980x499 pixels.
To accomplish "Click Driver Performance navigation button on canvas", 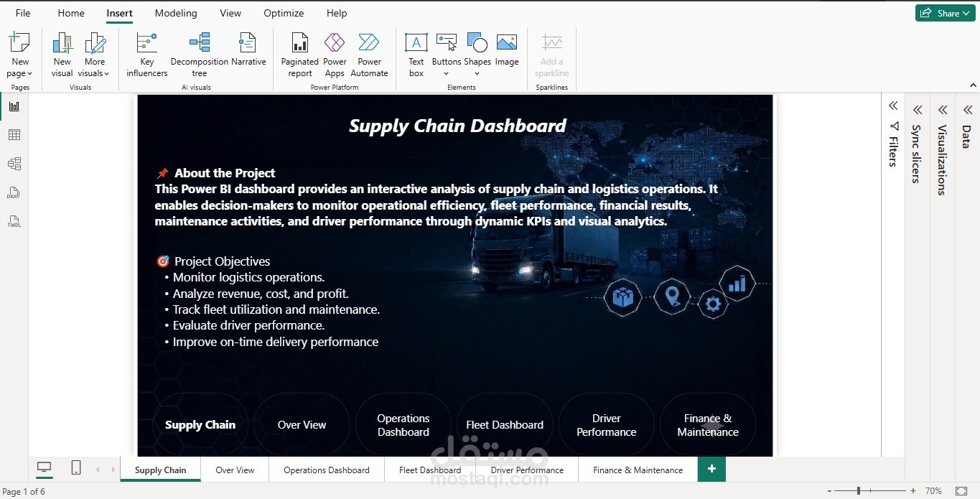I will click(606, 425).
